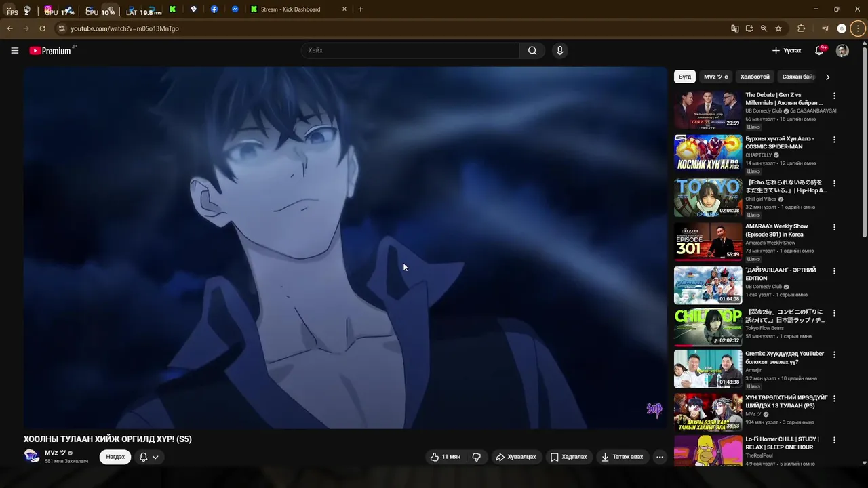868x488 pixels.
Task: Switch to Stream - Kick Dashboard tab
Action: coord(298,9)
